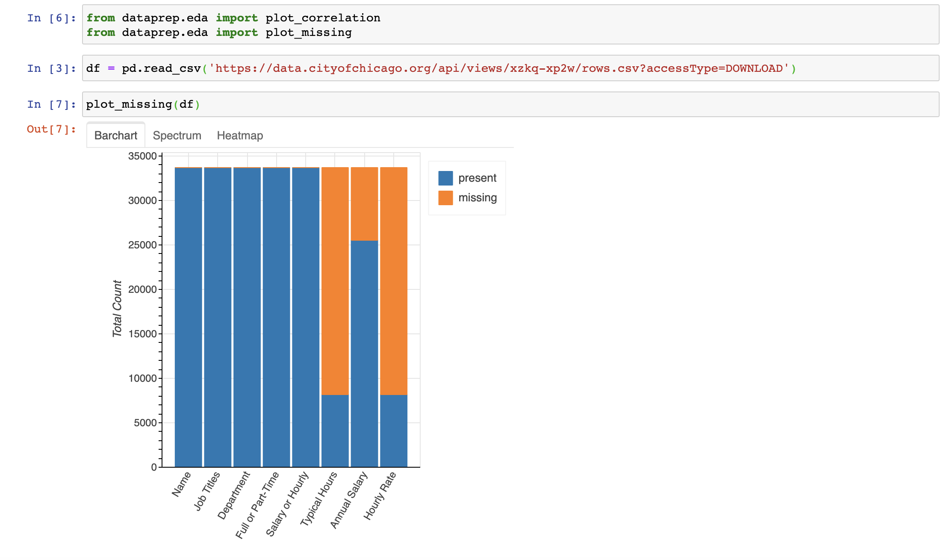
Task: Switch to the Heatmap tab
Action: click(x=240, y=135)
